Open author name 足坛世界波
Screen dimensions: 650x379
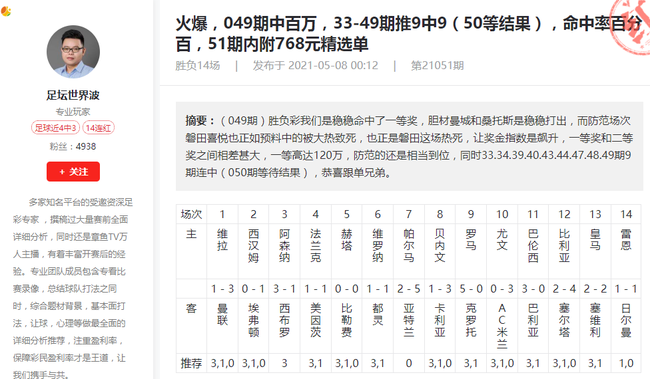click(73, 95)
